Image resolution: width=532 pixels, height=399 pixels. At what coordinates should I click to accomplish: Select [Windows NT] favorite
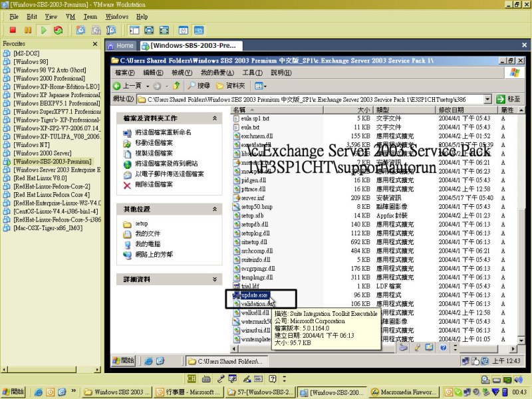31,144
